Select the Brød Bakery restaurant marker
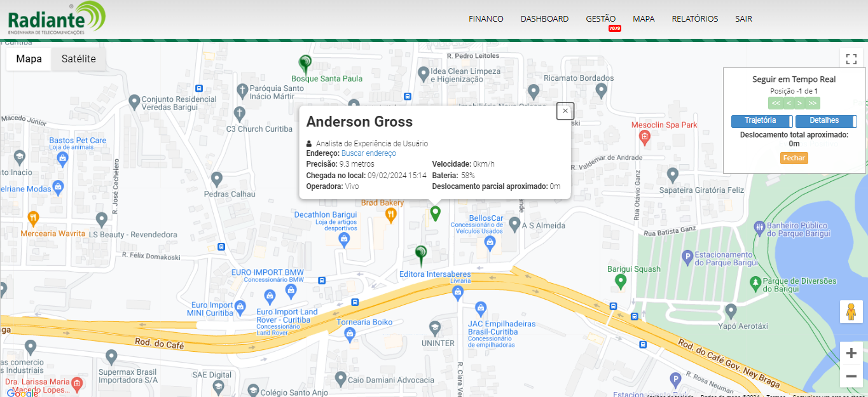Viewport: 868px width, 397px height. coord(391,214)
